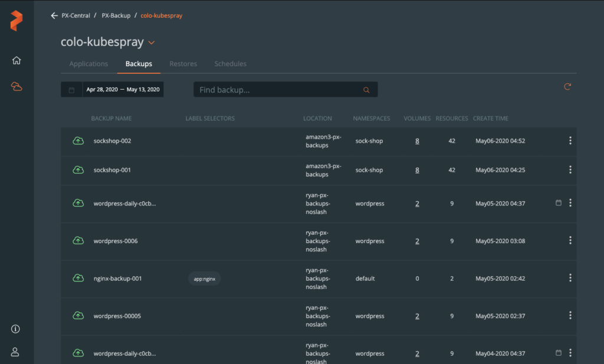Image resolution: width=604 pixels, height=364 pixels.
Task: Refresh the backups list
Action: pyautogui.click(x=567, y=87)
